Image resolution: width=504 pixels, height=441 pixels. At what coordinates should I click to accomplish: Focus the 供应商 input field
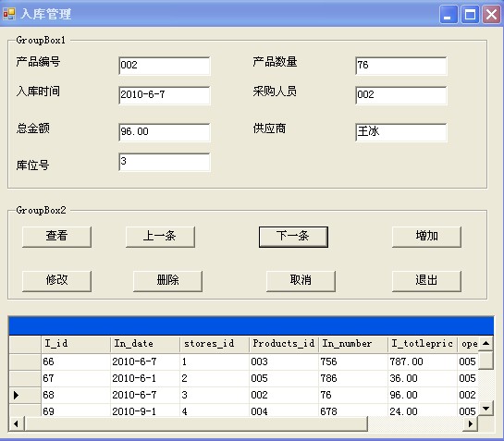pos(400,132)
